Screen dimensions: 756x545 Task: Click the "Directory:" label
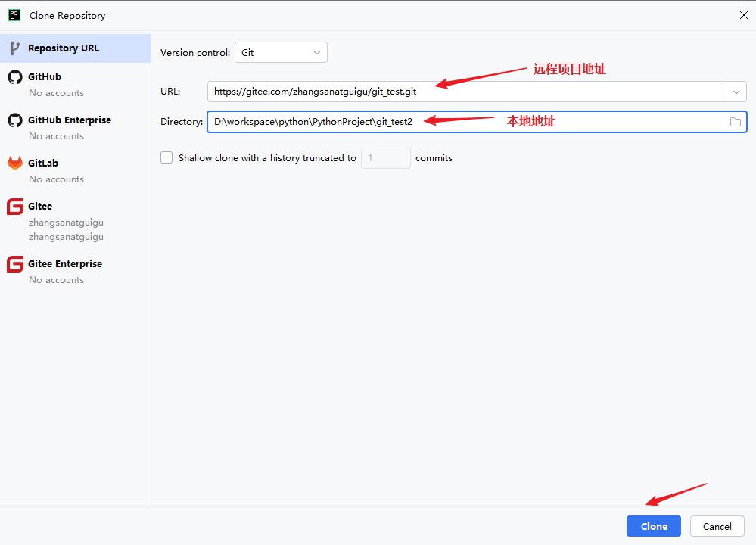pyautogui.click(x=182, y=122)
